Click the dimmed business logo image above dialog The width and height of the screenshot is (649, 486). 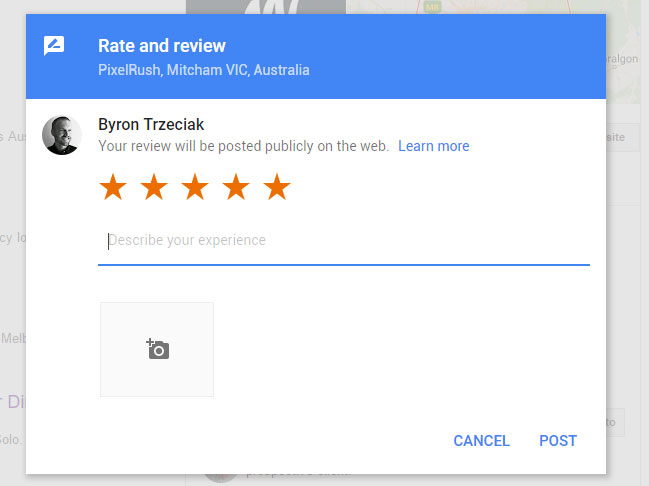tap(265, 6)
